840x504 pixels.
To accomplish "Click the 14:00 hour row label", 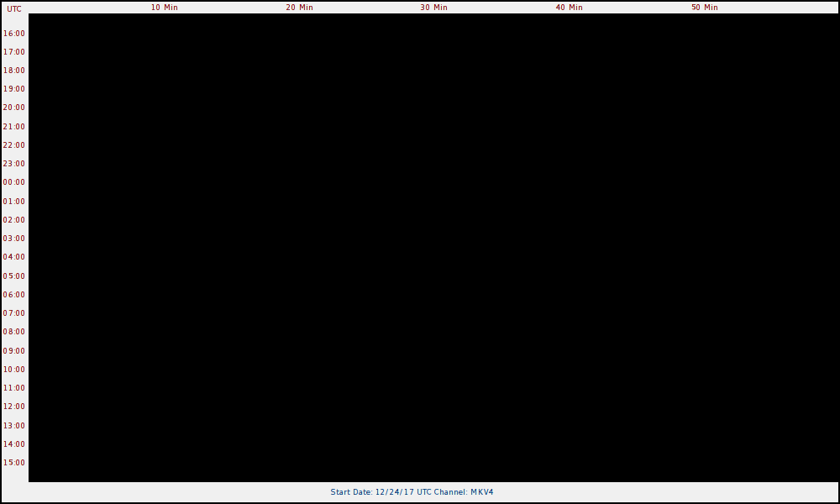I will [x=14, y=444].
